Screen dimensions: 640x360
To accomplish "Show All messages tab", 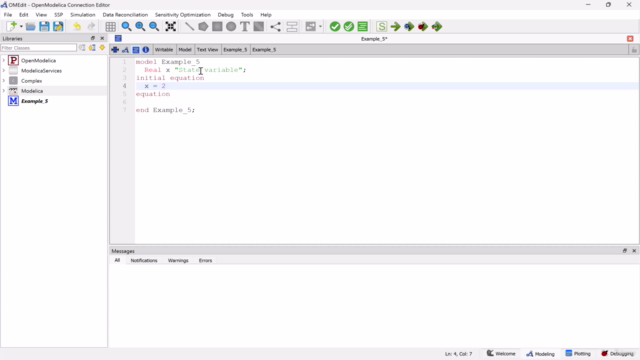I will [117, 260].
